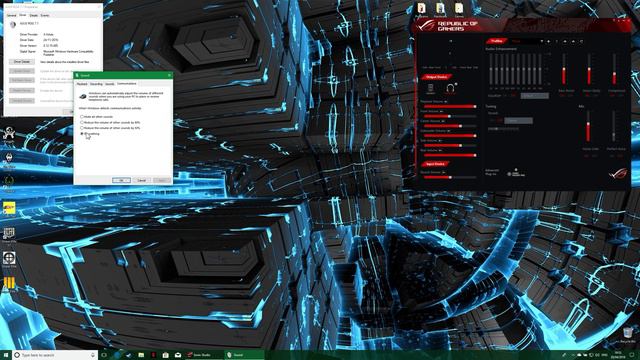Open Events tab in the Properties window
640x360 pixels.
(45, 15)
